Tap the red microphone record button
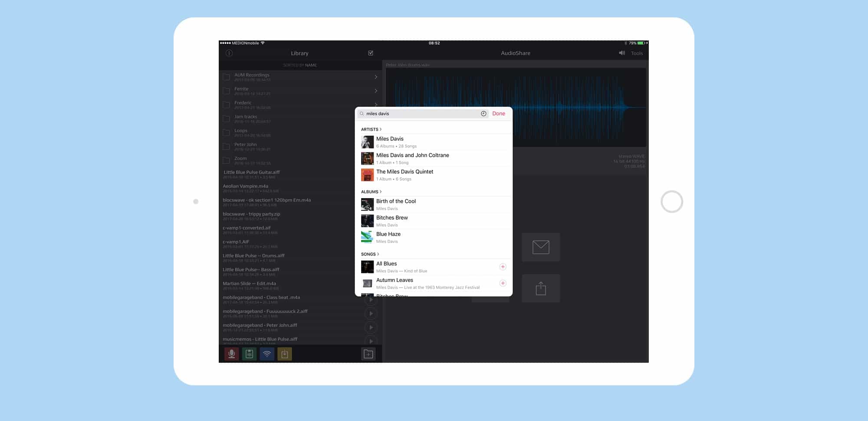 click(x=232, y=354)
